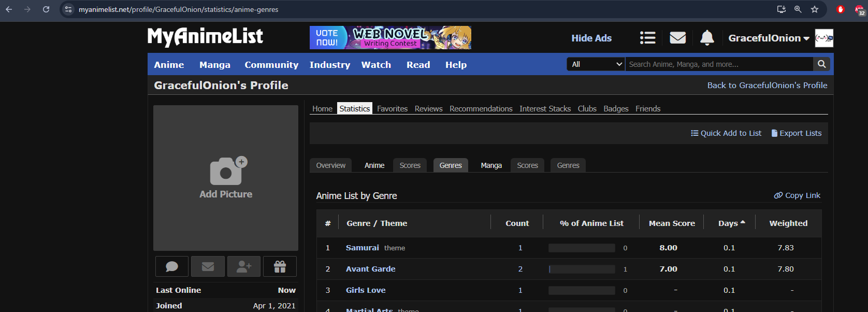868x312 pixels.
Task: Select the Statistics profile tab
Action: [355, 108]
